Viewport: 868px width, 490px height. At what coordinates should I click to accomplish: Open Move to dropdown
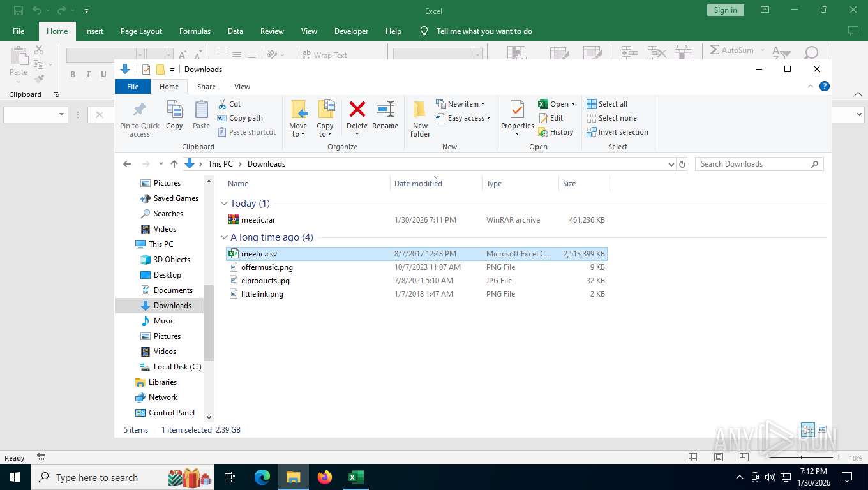[298, 130]
